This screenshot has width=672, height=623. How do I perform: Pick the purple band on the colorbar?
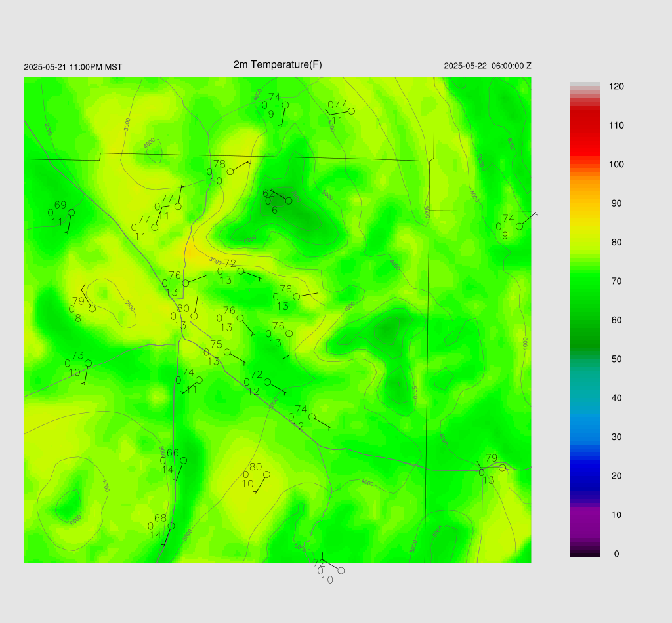click(x=585, y=523)
